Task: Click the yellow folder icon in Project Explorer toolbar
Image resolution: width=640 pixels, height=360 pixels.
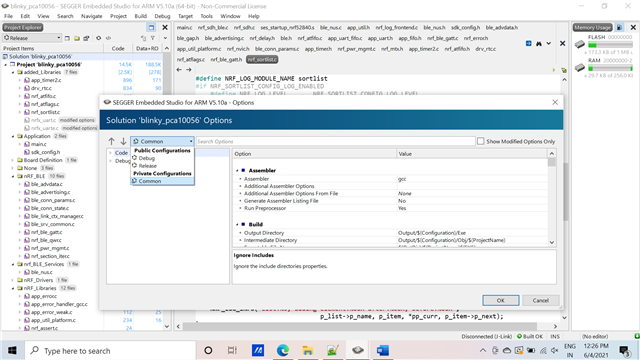Action: [77, 38]
